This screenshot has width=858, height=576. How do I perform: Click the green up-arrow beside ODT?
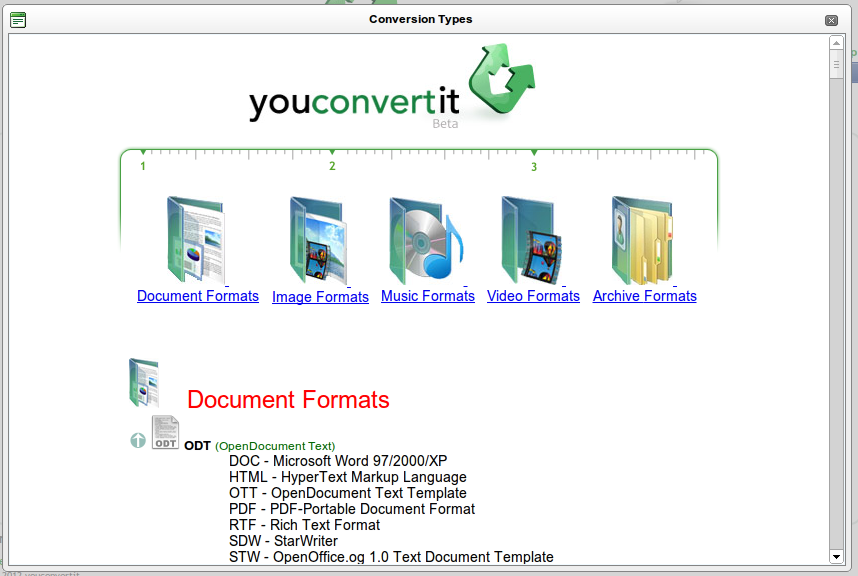(x=138, y=440)
